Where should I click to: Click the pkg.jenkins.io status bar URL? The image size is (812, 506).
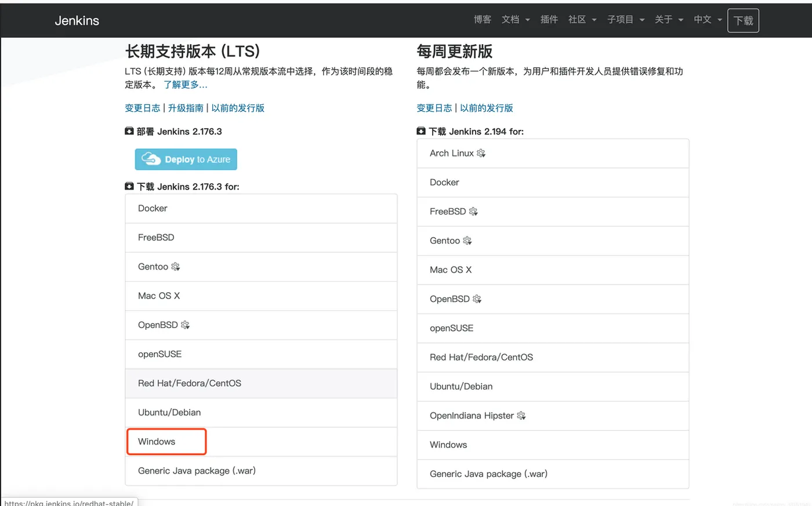(69, 503)
